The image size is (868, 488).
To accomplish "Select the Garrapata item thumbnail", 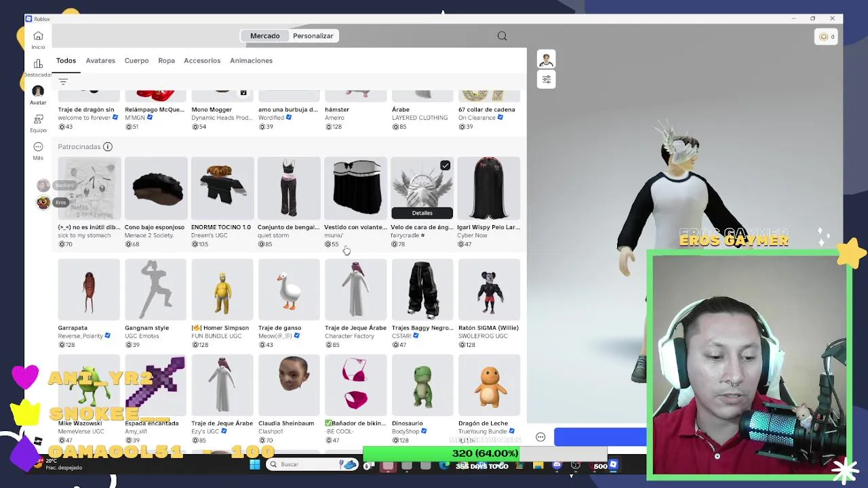I will 89,289.
